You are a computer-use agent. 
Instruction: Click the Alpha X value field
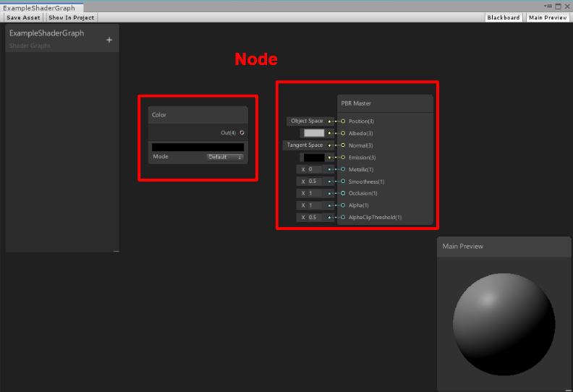(x=315, y=205)
